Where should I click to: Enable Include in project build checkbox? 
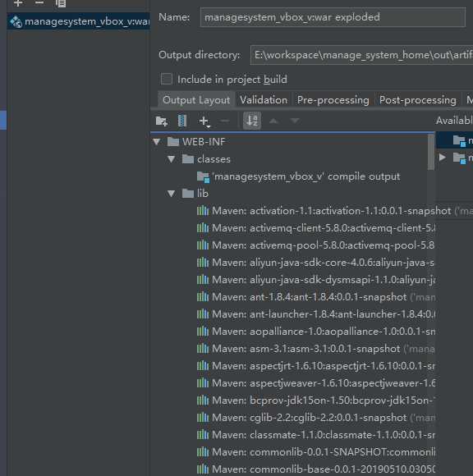pyautogui.click(x=167, y=80)
